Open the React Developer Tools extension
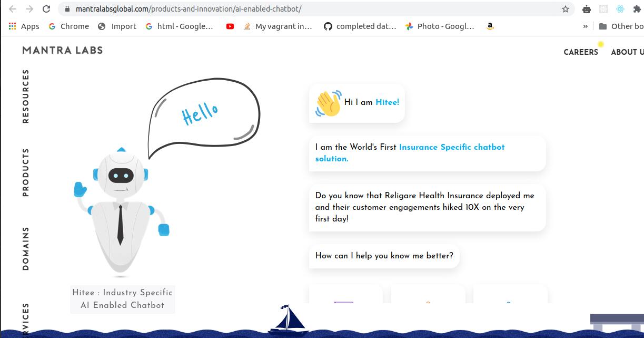The image size is (644, 338). [620, 9]
